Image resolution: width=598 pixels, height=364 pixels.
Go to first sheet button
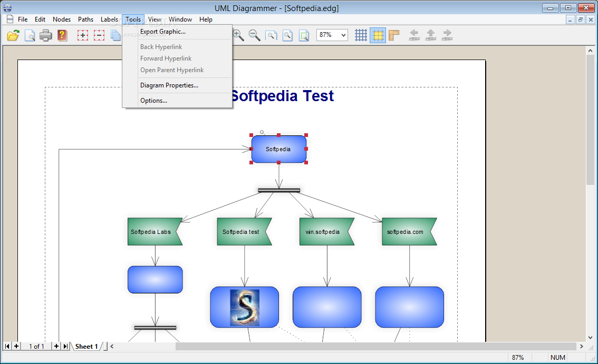click(7, 346)
